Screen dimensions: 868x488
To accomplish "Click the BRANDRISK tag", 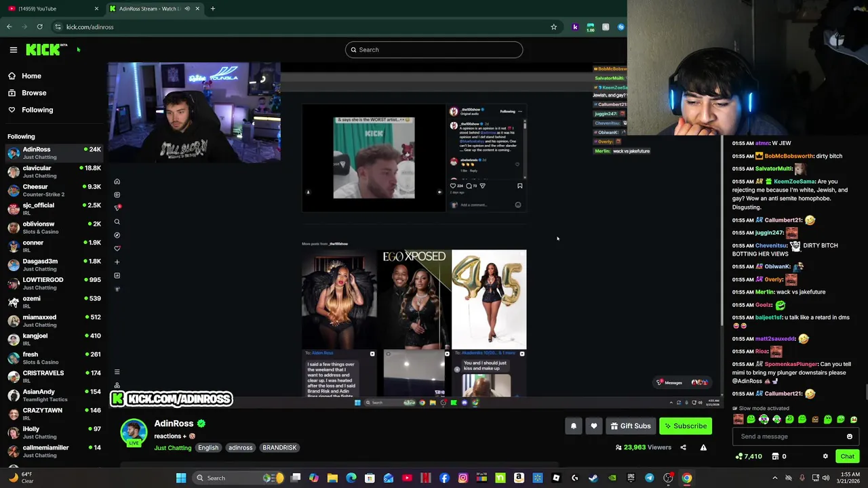I will 279,448.
